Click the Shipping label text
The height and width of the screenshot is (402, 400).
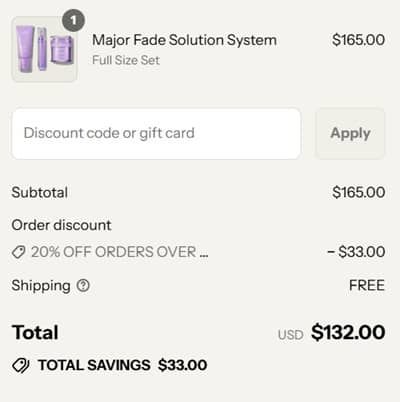41,286
